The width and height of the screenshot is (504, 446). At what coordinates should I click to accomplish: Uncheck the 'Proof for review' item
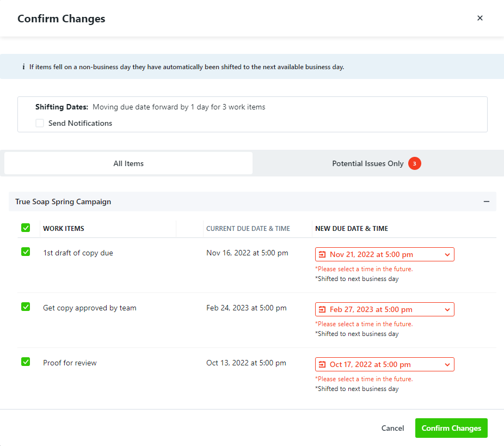pyautogui.click(x=26, y=362)
